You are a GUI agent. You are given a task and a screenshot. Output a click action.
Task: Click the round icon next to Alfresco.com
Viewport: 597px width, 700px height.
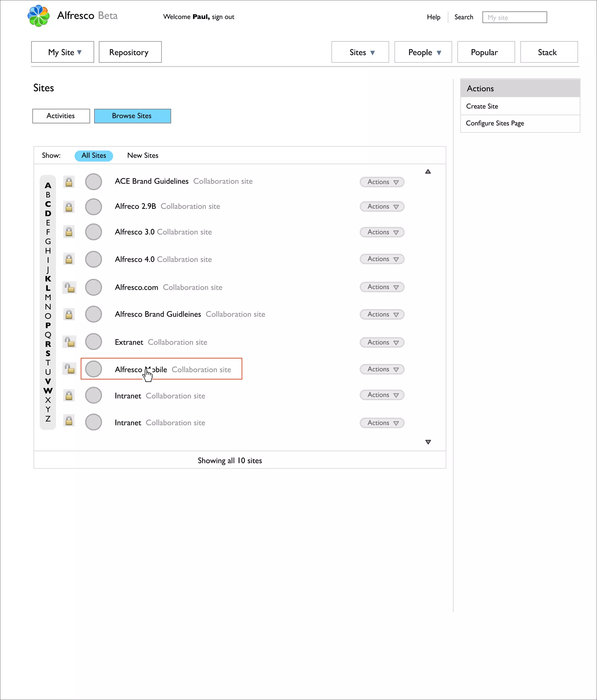(x=94, y=287)
